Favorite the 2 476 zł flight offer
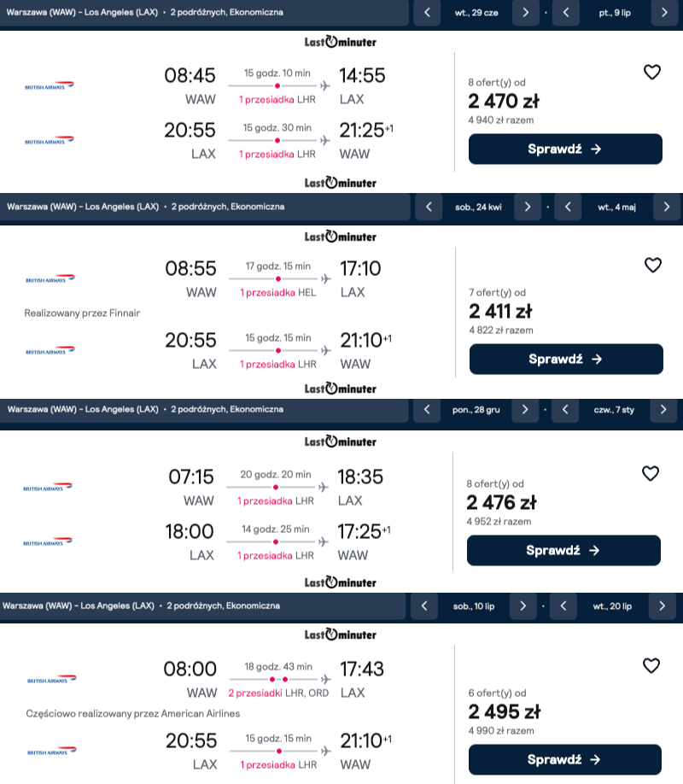Screen dimensions: 683x784 651,473
